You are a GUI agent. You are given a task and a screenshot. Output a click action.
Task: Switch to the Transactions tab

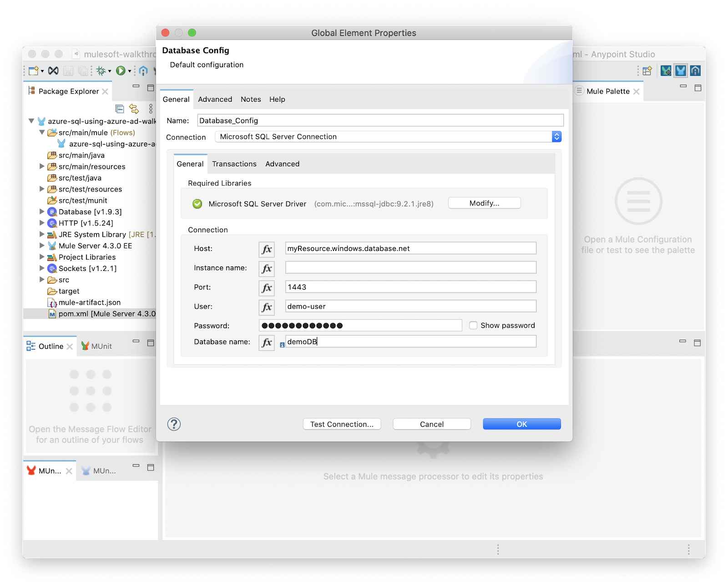point(234,164)
